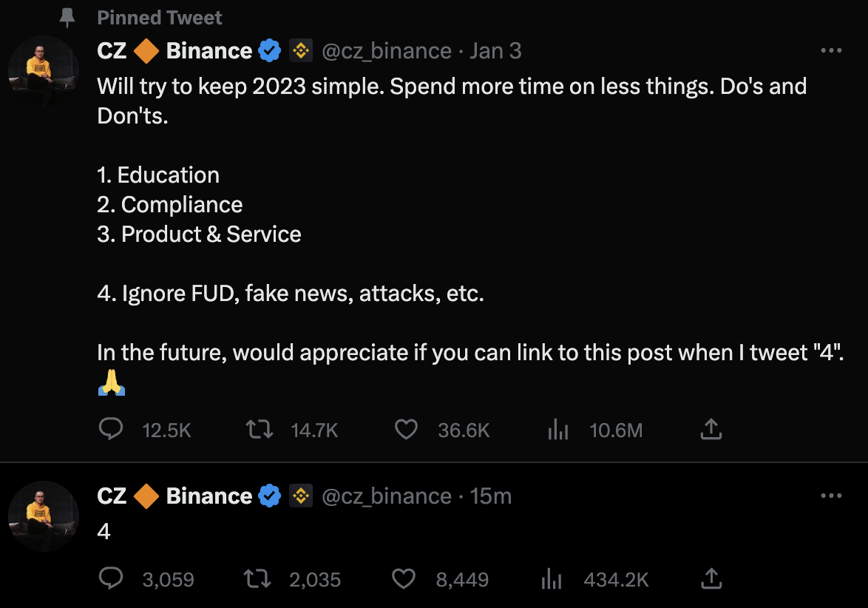The image size is (868, 608).
Task: Click the blue verified checkmark on the "4" tweet
Action: [269, 496]
